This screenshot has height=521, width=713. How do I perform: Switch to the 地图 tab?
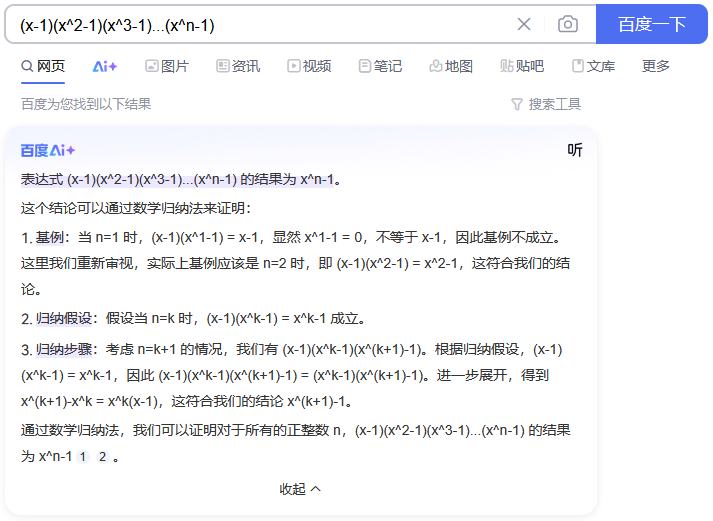451,66
